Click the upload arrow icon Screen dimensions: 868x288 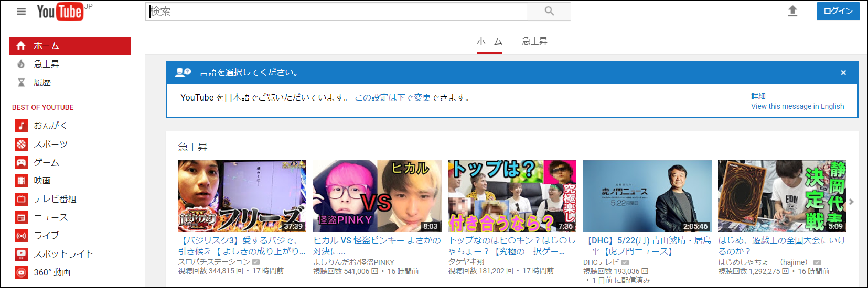pos(792,11)
